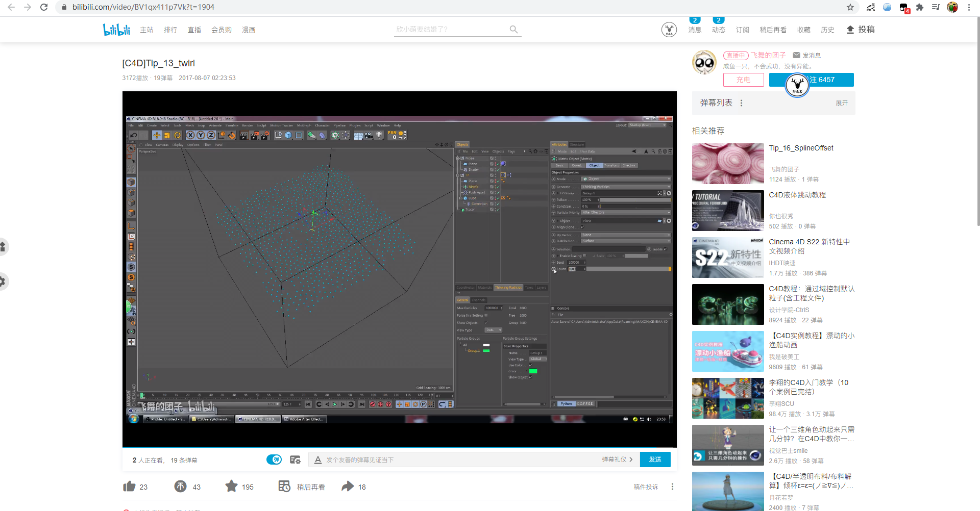Open the 直播 navigation item
This screenshot has width=980, height=511.
pos(194,30)
